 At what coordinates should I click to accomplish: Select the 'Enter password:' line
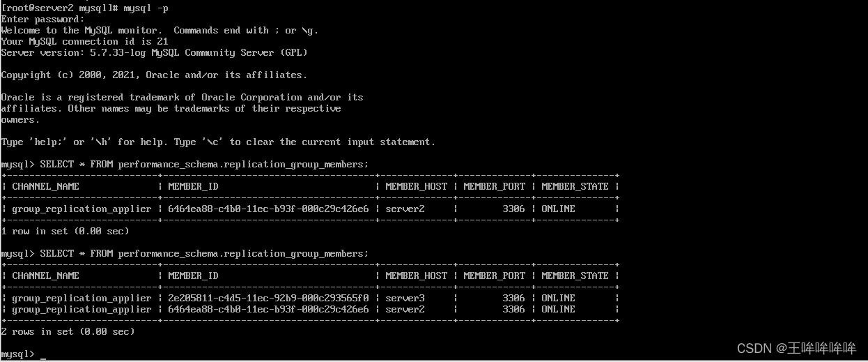[x=42, y=20]
